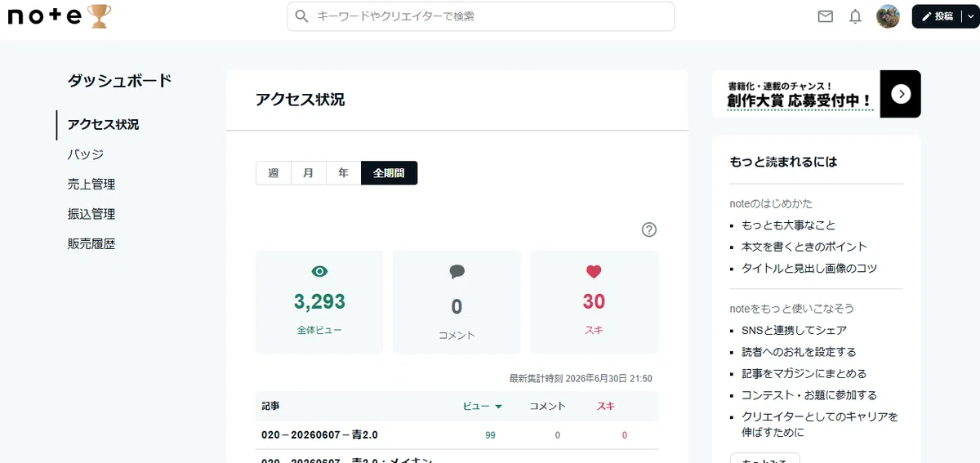The width and height of the screenshot is (980, 463).
Task: Click the help question mark icon
Action: (x=649, y=230)
